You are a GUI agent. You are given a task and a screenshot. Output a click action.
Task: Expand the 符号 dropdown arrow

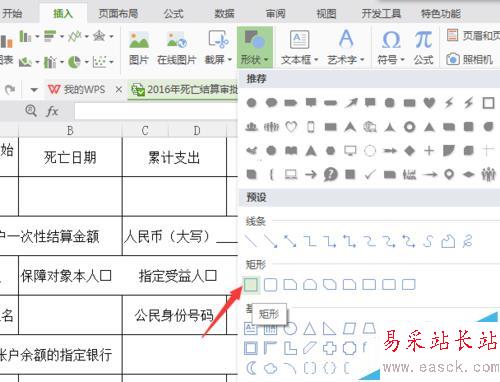[x=402, y=60]
